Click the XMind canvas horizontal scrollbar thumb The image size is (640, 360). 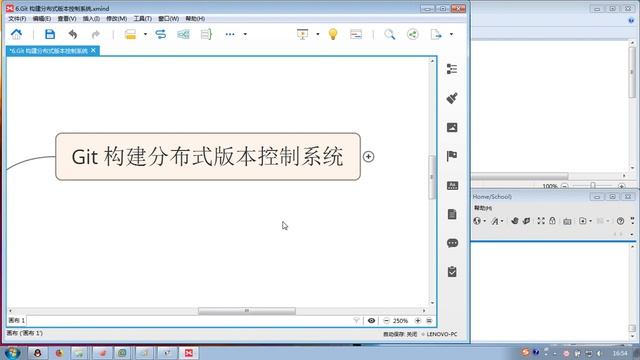click(247, 311)
